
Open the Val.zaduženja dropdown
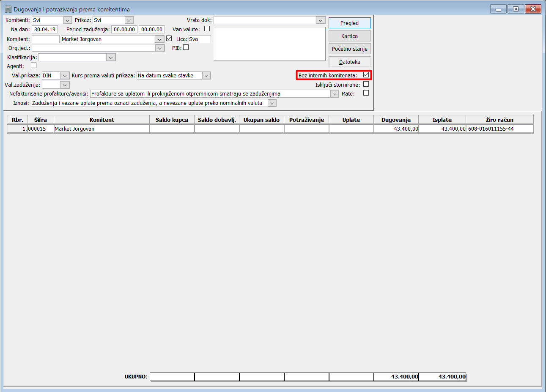65,85
